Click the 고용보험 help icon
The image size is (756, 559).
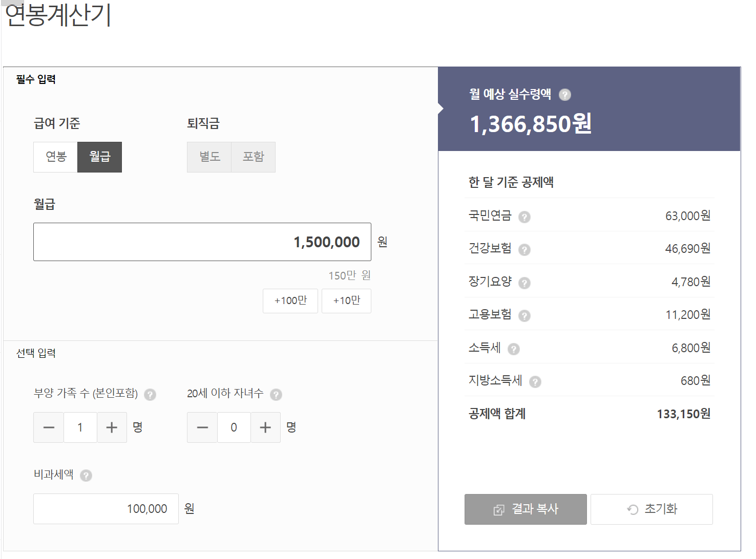point(524,316)
